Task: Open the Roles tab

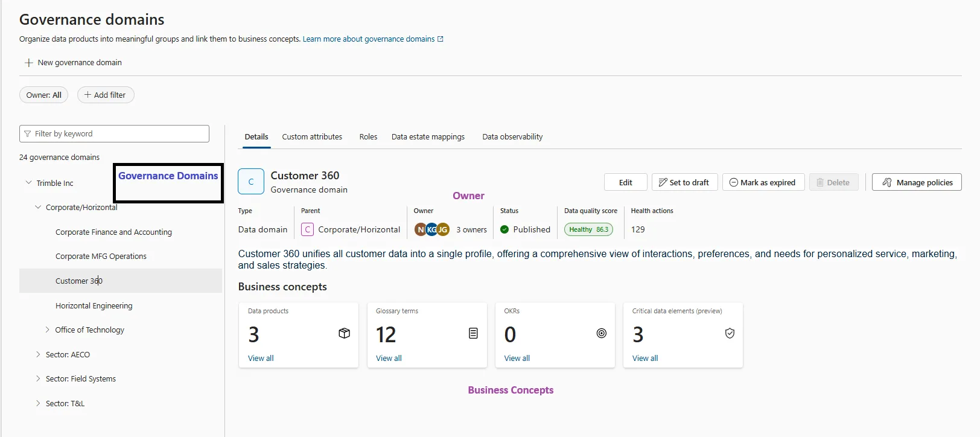Action: pos(368,137)
